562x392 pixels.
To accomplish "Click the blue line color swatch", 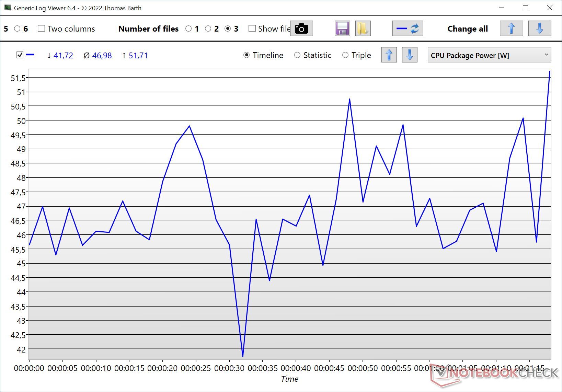I will pyautogui.click(x=31, y=55).
